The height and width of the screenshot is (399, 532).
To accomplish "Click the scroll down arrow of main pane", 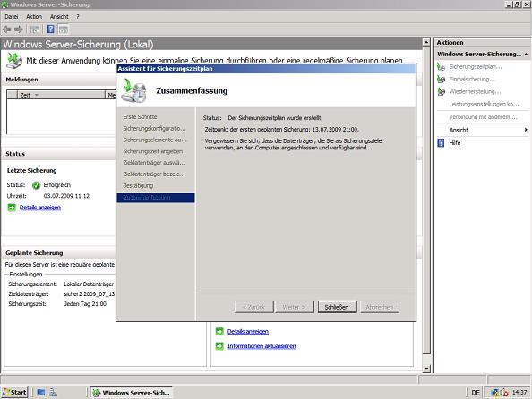I will coord(426,369).
